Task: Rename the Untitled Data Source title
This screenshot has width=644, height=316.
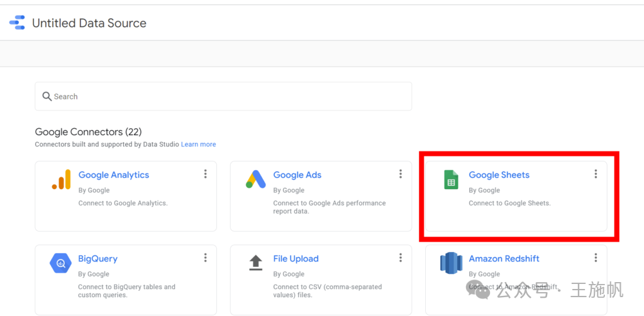Action: (89, 23)
